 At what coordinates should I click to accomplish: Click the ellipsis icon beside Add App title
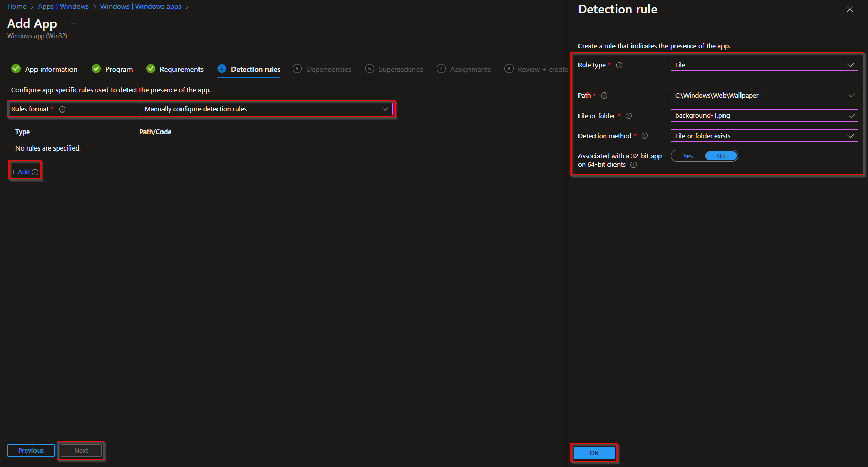click(x=73, y=23)
